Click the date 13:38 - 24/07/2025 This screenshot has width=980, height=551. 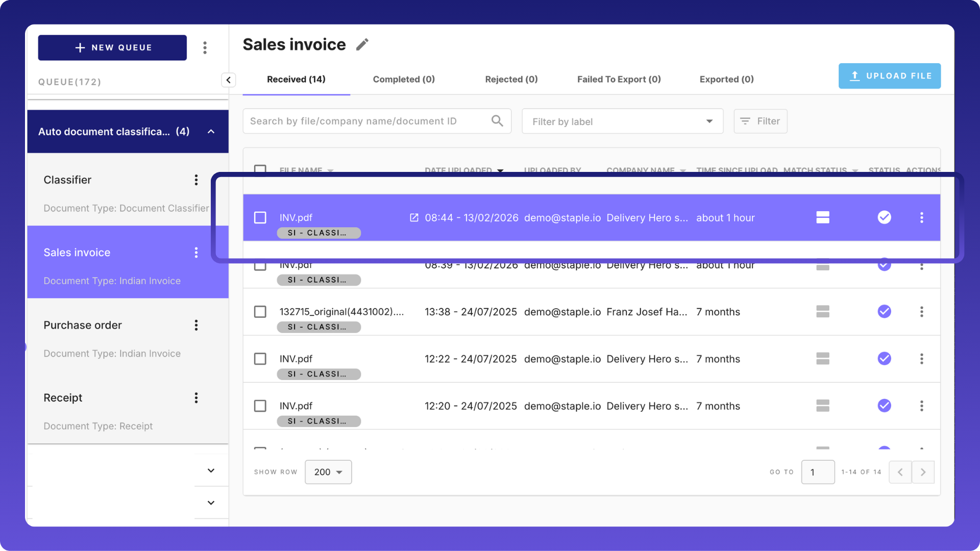(x=471, y=312)
